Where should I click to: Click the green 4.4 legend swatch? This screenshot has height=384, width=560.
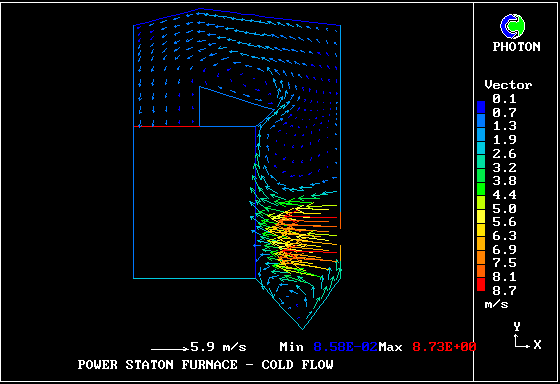tap(481, 189)
